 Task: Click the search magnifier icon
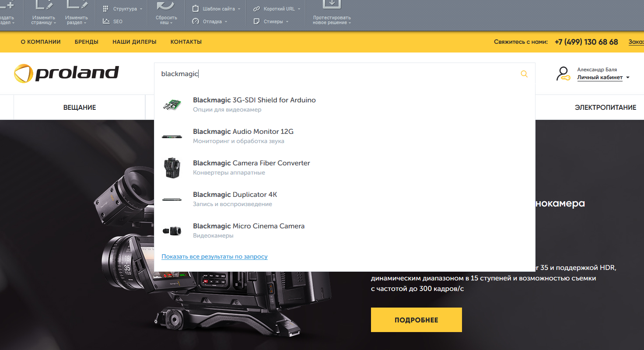point(524,74)
